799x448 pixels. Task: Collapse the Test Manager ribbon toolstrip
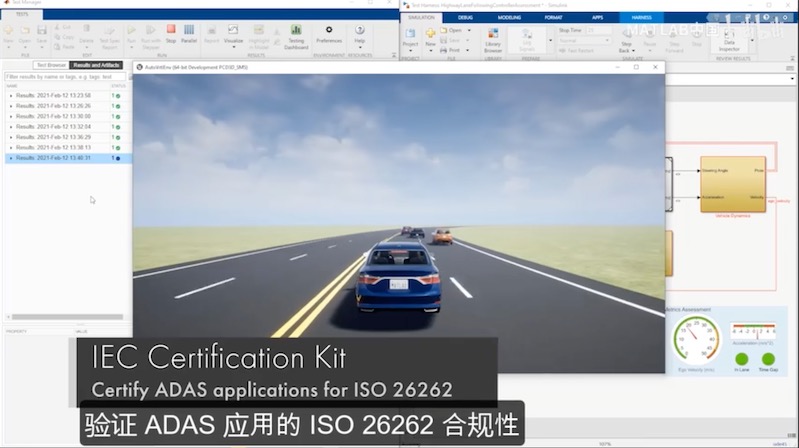click(394, 55)
